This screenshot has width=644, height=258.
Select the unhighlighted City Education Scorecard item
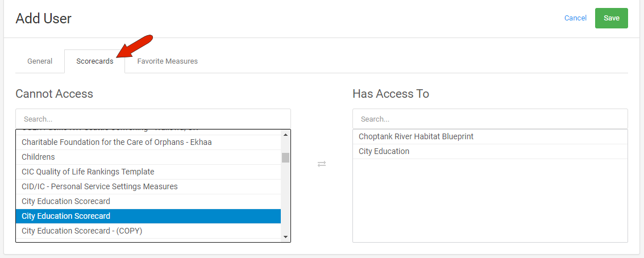coord(66,201)
